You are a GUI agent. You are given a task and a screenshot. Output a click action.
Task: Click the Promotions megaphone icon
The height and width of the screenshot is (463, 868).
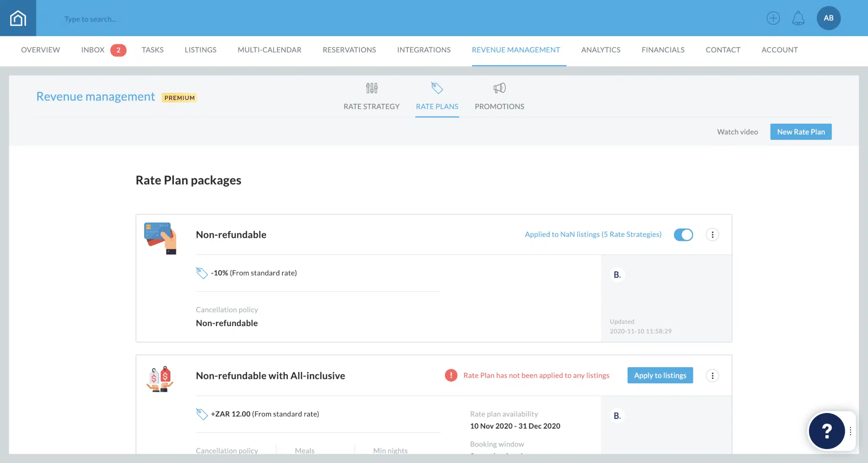pyautogui.click(x=499, y=88)
